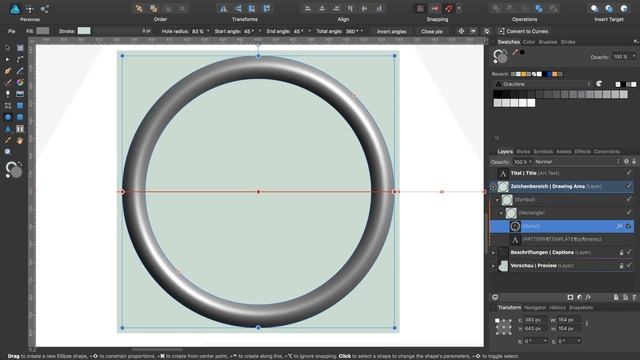The height and width of the screenshot is (360, 640).
Task: Select the Triangle shape tool
Action: tap(8, 129)
